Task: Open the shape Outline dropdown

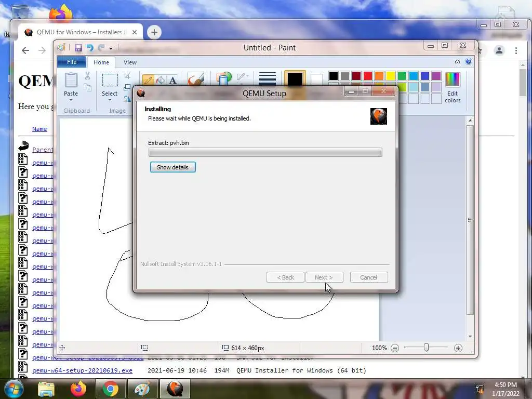Action: [x=243, y=76]
